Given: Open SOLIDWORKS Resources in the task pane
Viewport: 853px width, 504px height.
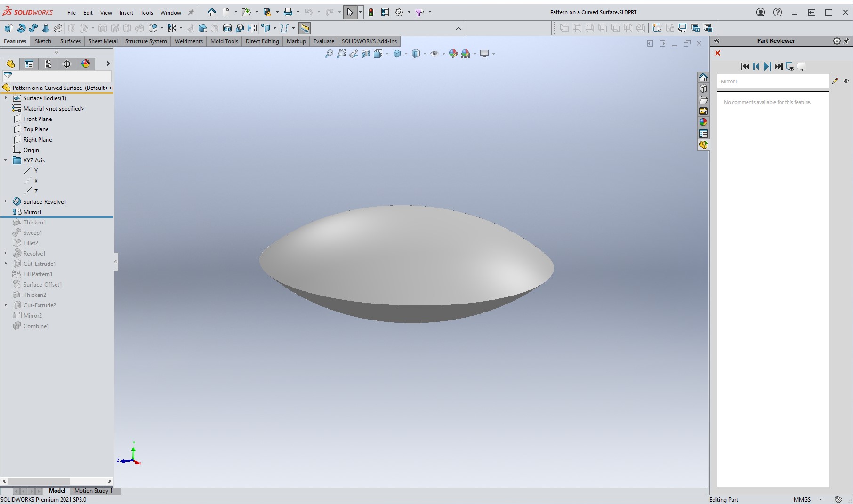Looking at the screenshot, I should (703, 77).
